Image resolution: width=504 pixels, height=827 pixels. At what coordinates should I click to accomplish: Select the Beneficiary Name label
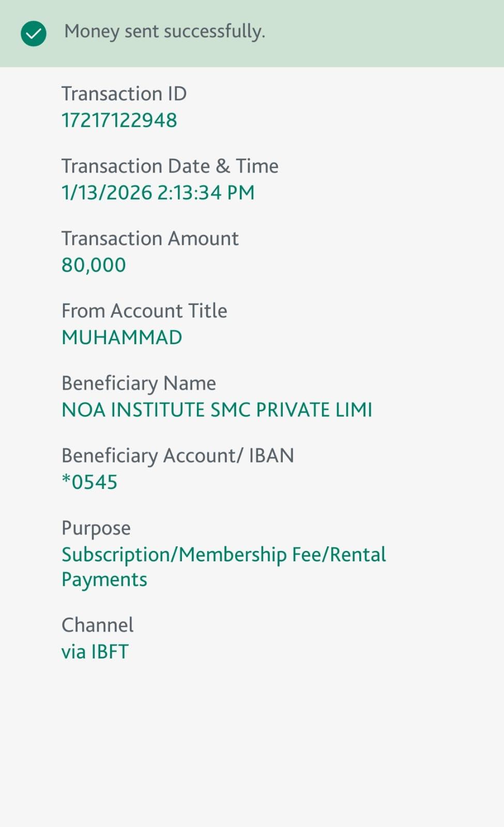pos(139,383)
